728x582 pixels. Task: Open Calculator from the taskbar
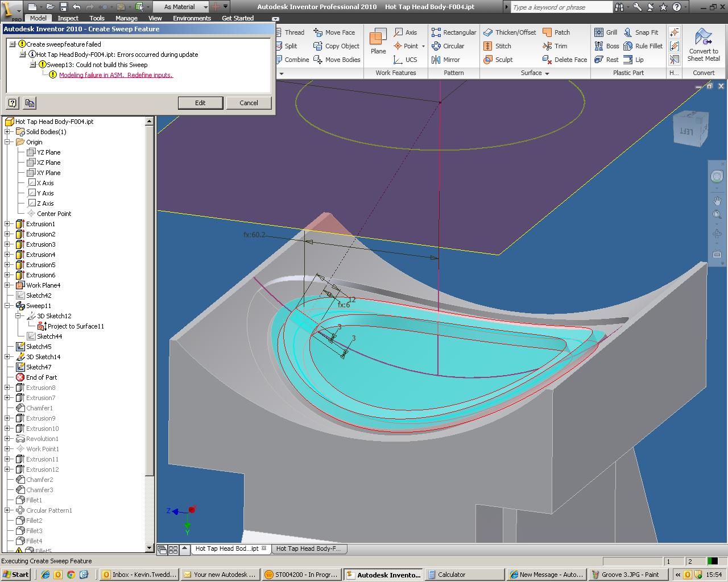(x=465, y=575)
